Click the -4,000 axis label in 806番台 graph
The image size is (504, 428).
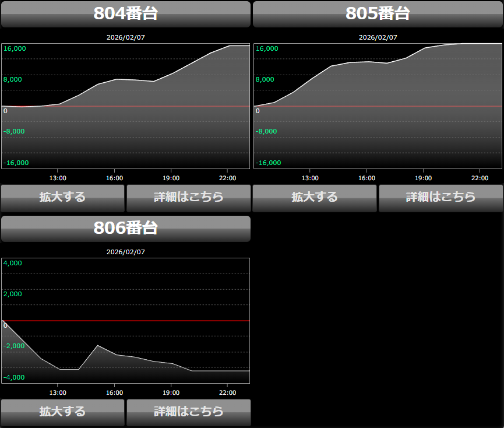click(14, 377)
